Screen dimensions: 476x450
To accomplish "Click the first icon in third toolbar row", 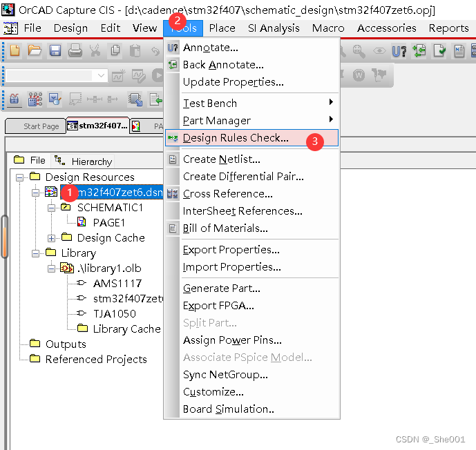I will [x=15, y=99].
